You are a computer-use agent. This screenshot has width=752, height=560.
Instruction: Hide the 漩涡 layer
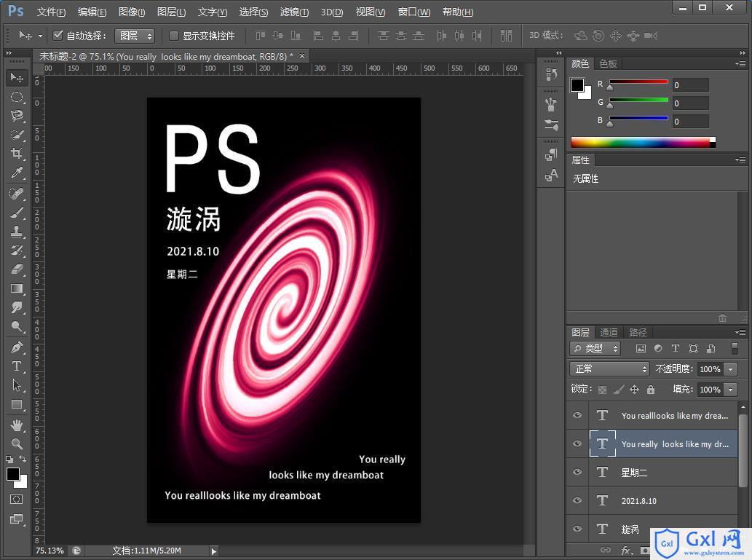pos(577,529)
